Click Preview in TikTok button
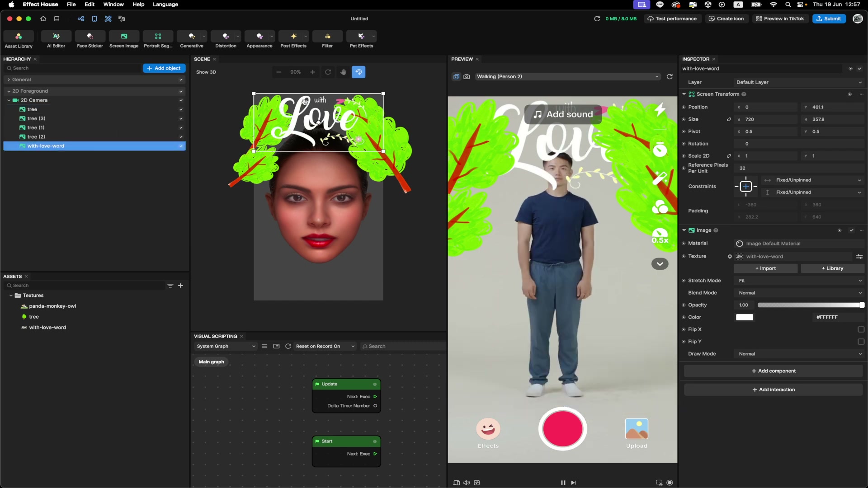The height and width of the screenshot is (488, 868). coord(780,19)
